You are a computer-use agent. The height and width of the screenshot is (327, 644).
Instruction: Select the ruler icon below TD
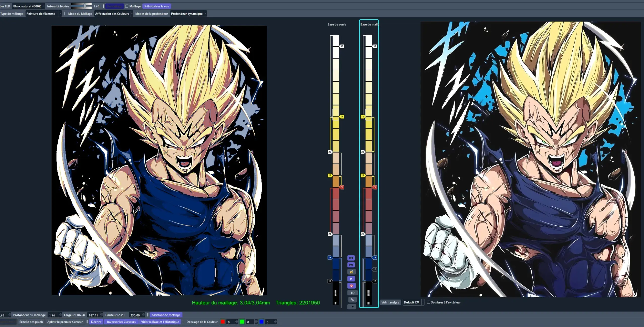coord(352,300)
